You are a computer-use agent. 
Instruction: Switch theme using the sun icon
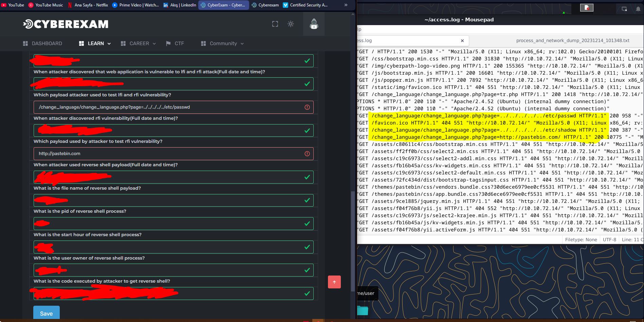291,24
